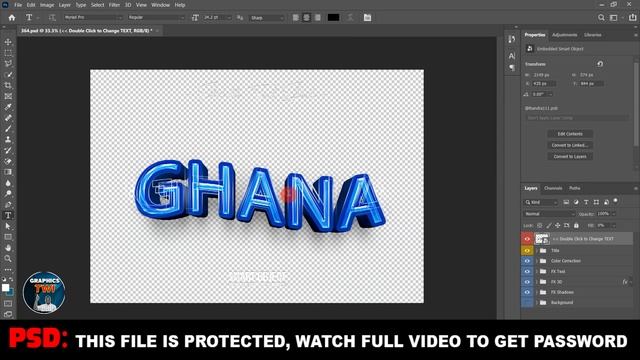Open the font style Regular dropdown

(156, 18)
